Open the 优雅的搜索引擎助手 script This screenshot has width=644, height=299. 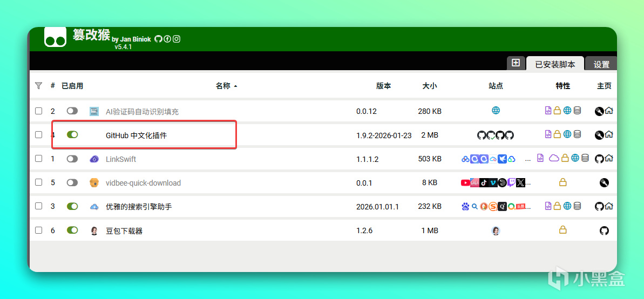(x=138, y=207)
